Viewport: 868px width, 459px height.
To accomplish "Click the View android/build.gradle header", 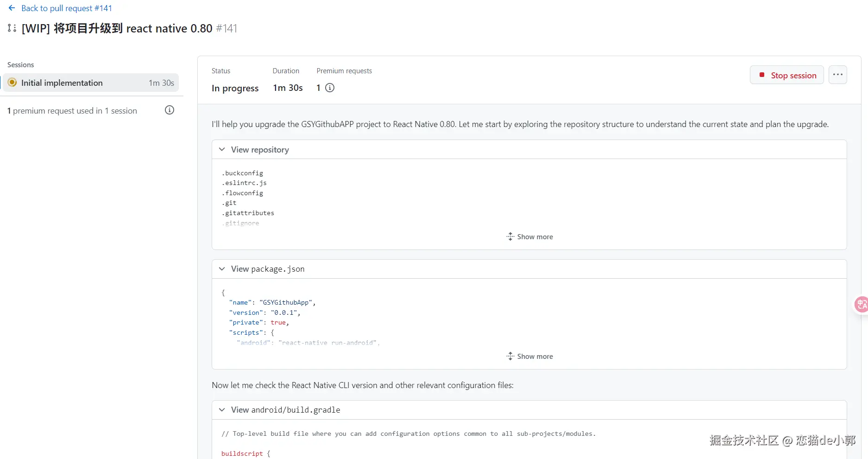I will (x=285, y=410).
